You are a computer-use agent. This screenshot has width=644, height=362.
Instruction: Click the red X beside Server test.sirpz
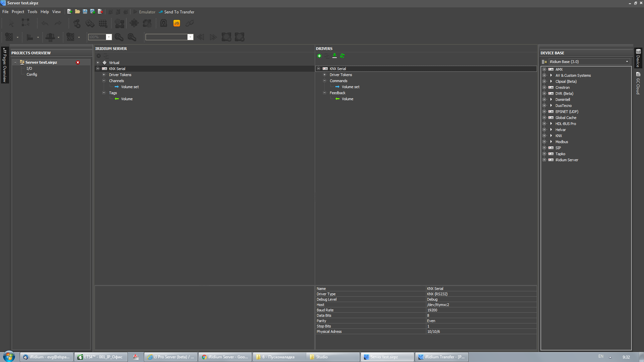click(78, 62)
